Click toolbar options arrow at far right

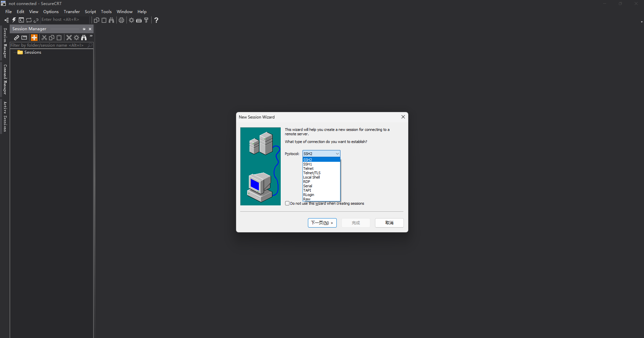[x=642, y=22]
